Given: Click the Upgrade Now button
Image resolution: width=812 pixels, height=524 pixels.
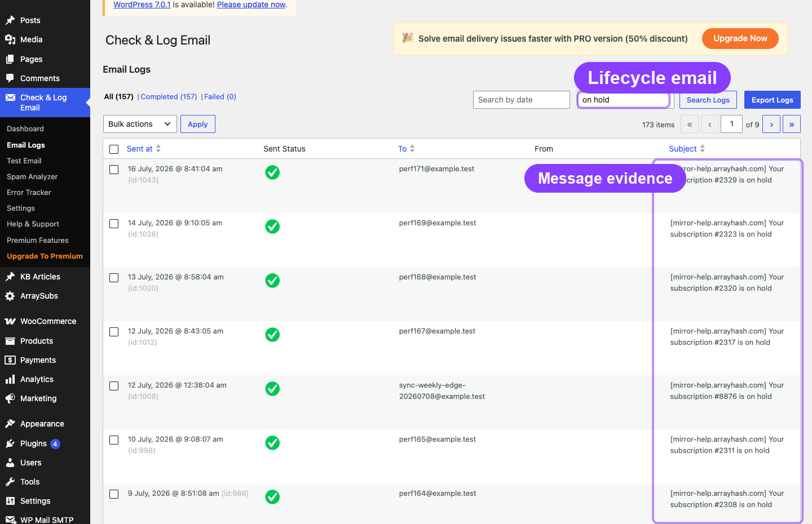Looking at the screenshot, I should click(x=740, y=38).
